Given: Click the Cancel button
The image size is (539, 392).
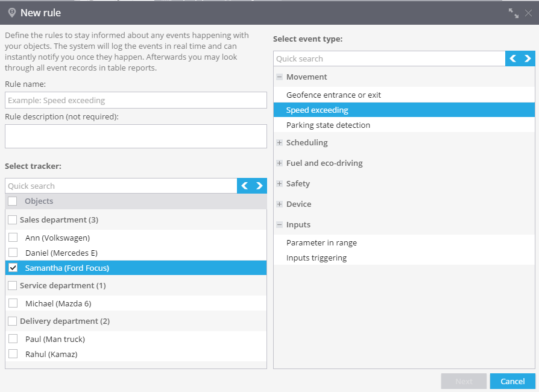Looking at the screenshot, I should (512, 381).
